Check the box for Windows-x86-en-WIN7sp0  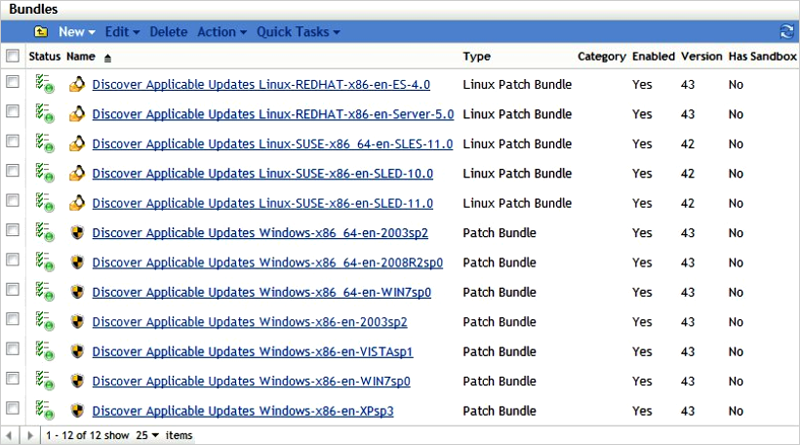point(12,378)
